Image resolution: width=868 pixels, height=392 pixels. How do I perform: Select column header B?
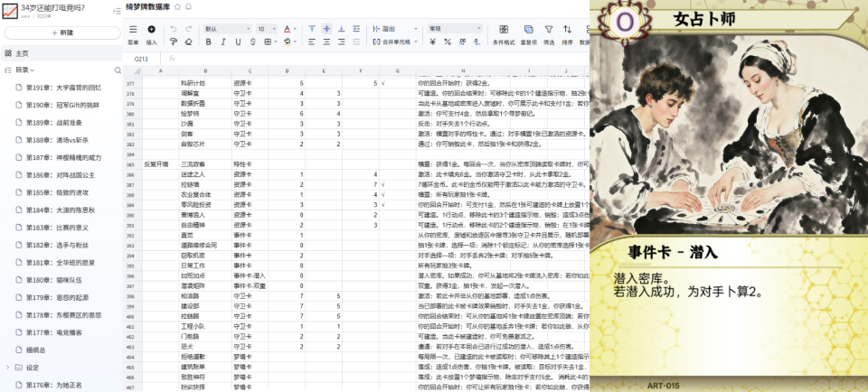pos(205,70)
